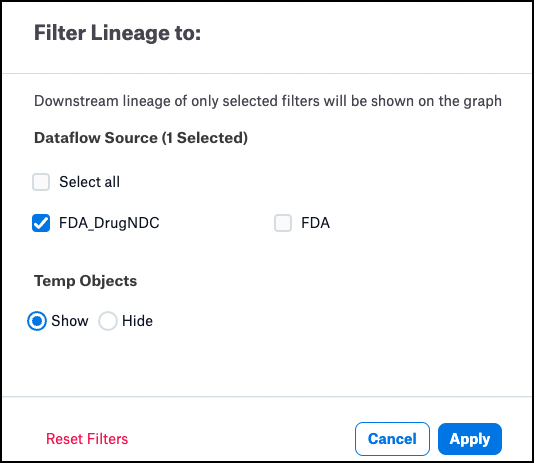Cancel the filter lineage dialog
This screenshot has height=463, width=534.
[x=392, y=439]
